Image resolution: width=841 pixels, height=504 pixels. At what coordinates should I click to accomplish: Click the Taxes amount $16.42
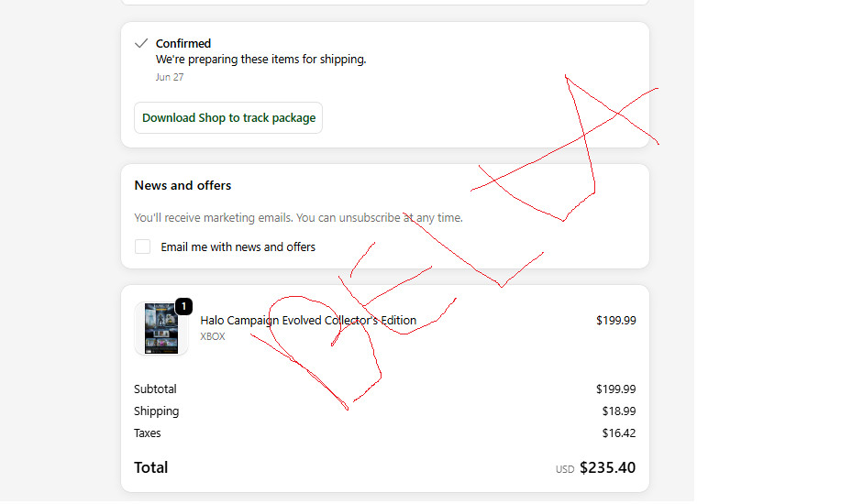(618, 433)
